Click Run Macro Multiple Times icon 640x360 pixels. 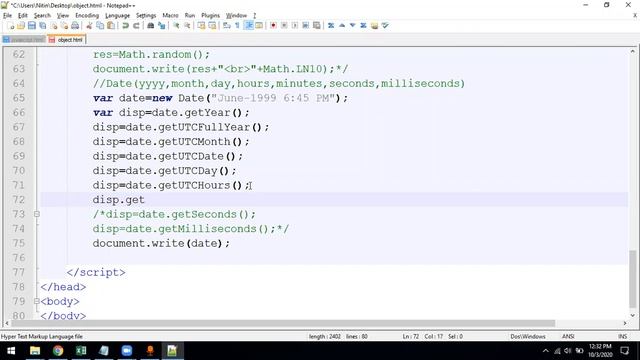[x=306, y=26]
